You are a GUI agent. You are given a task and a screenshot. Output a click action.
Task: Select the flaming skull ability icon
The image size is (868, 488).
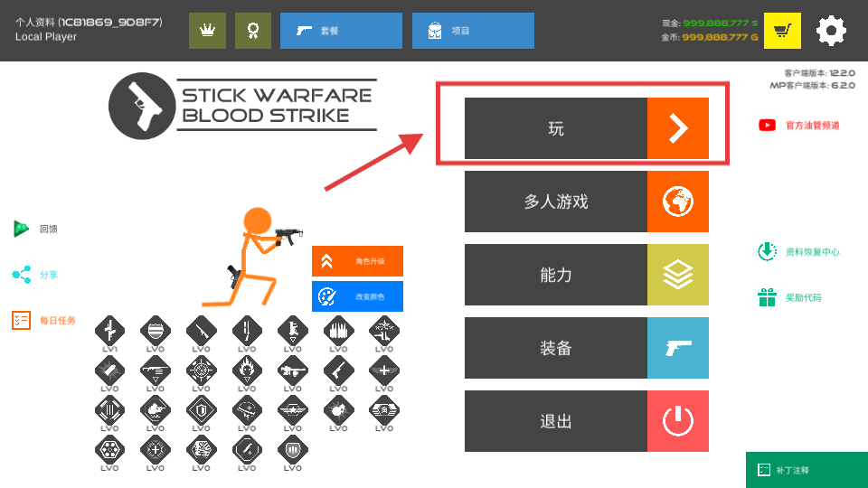[x=247, y=370]
